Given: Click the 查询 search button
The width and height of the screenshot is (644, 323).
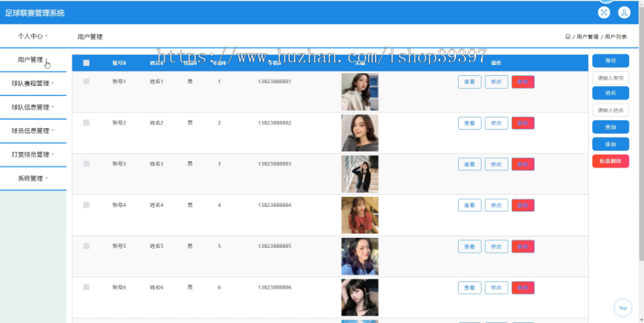Looking at the screenshot, I should (x=610, y=127).
